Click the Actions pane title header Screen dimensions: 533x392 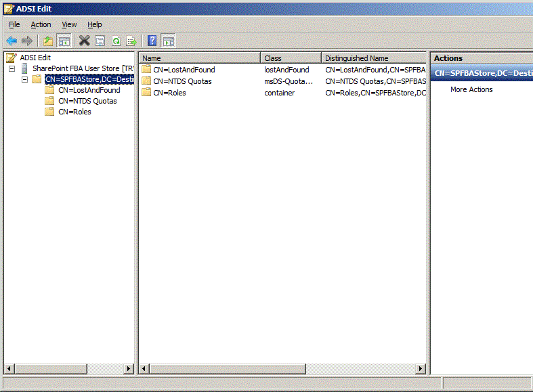pyautogui.click(x=482, y=58)
